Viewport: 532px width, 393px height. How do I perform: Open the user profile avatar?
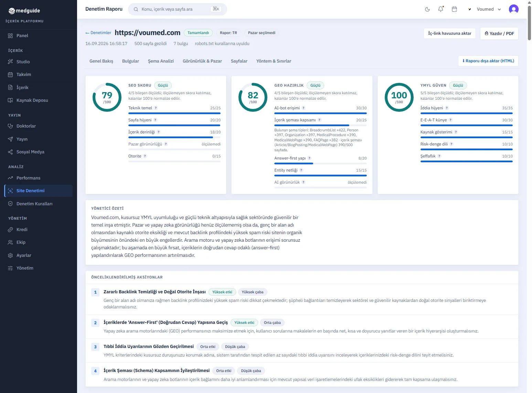(514, 9)
